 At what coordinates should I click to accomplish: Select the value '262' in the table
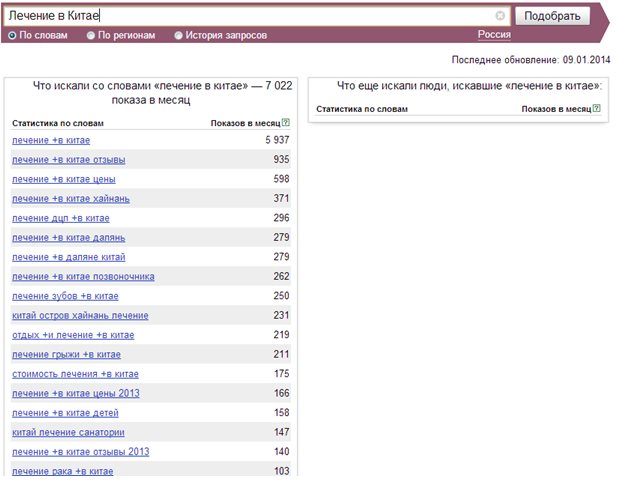coord(281,276)
